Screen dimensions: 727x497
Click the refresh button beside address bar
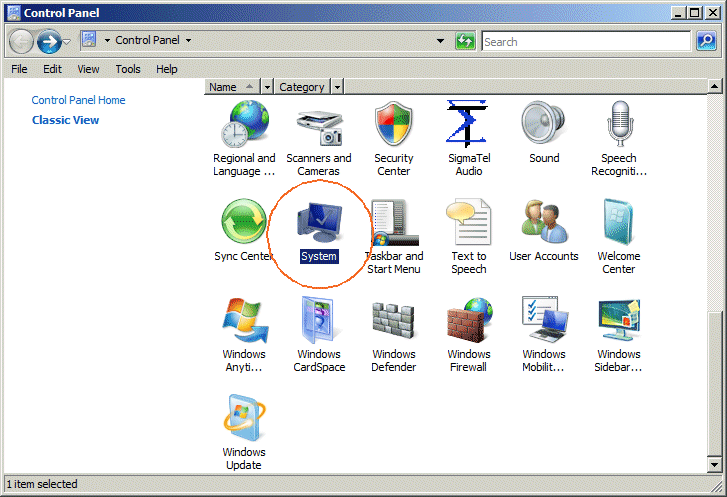click(x=465, y=41)
